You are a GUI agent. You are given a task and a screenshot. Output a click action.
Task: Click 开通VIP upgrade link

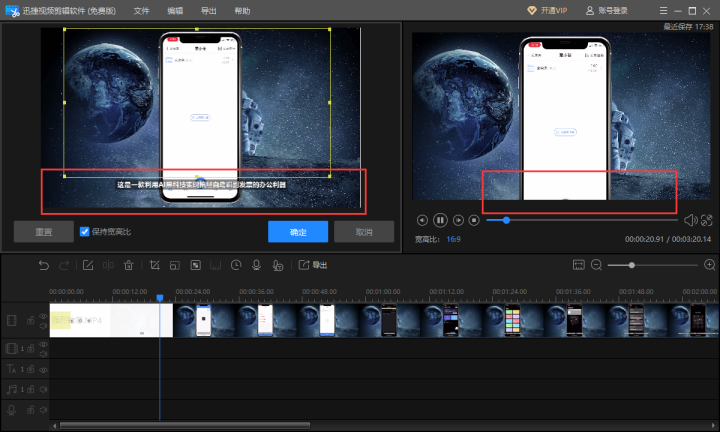547,11
